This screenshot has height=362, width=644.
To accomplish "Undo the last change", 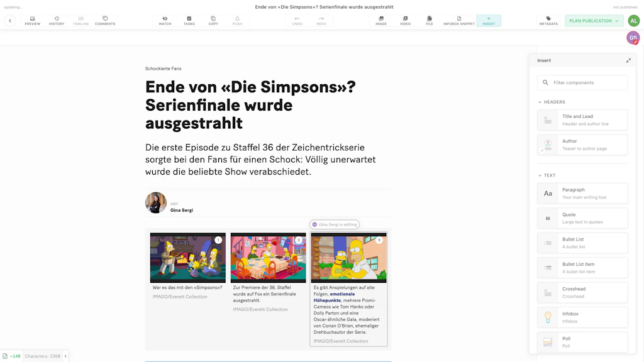I will point(297,21).
